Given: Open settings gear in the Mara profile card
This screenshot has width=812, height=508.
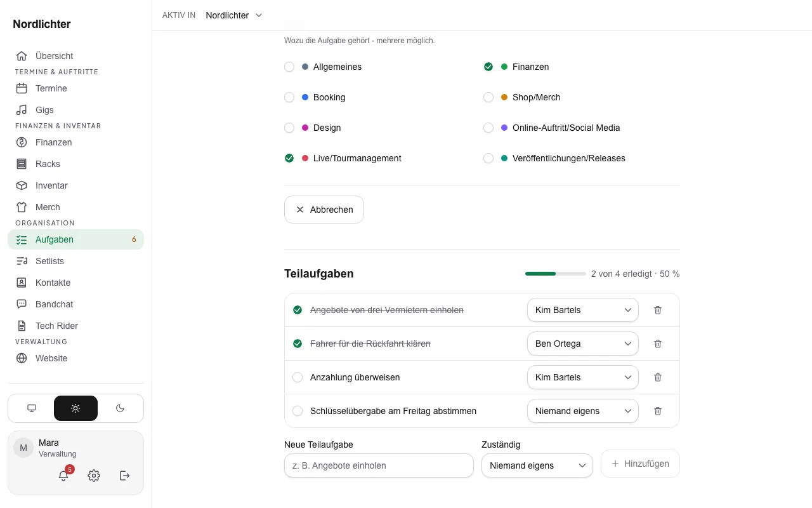Looking at the screenshot, I should click(94, 476).
